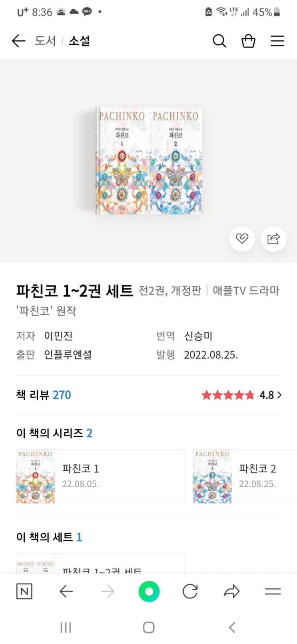Open the bottom bar two-line menu
The height and width of the screenshot is (644, 297).
coord(273,591)
